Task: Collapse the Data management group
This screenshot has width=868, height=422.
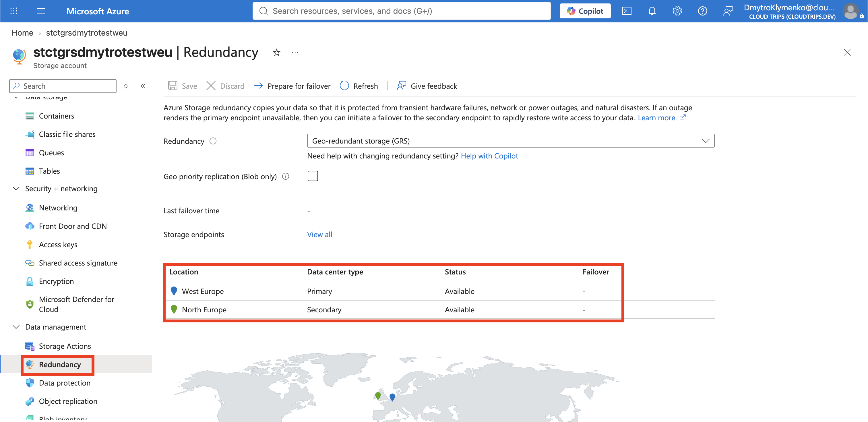Action: pyautogui.click(x=16, y=327)
